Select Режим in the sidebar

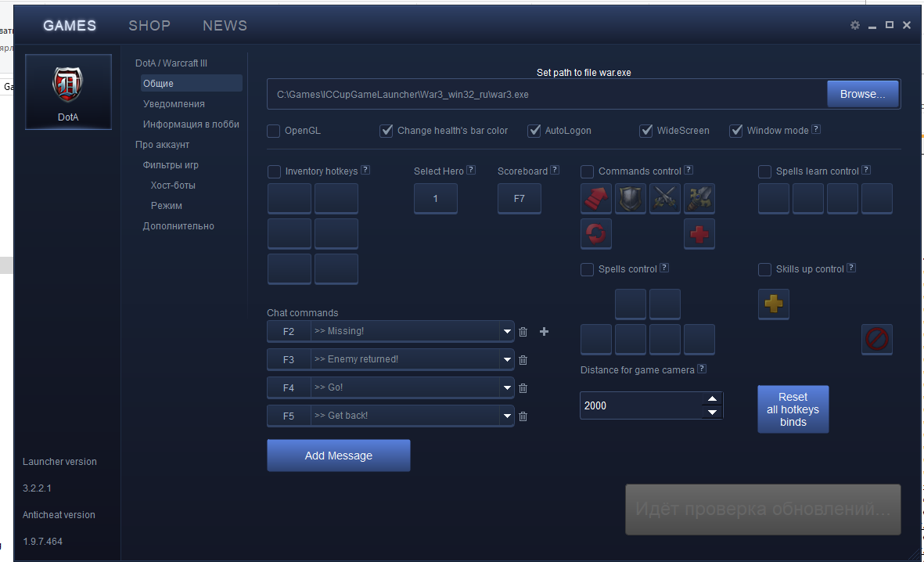(166, 206)
